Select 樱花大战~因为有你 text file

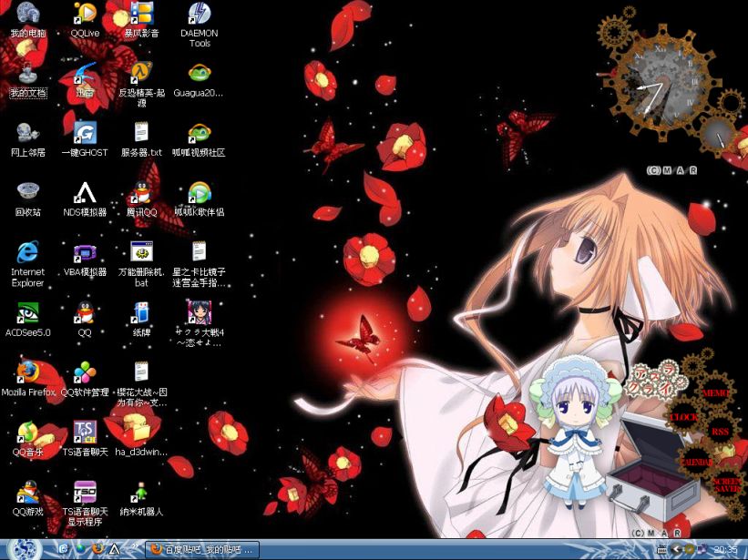click(x=142, y=384)
